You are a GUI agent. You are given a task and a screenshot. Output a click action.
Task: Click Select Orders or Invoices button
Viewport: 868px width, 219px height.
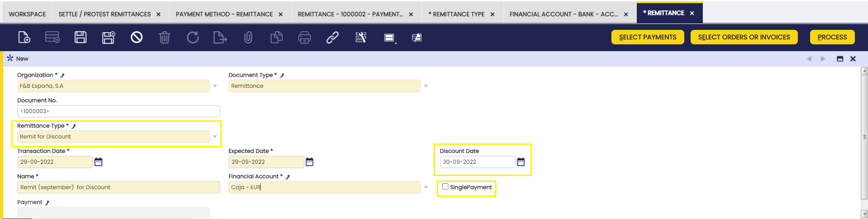[x=744, y=37]
